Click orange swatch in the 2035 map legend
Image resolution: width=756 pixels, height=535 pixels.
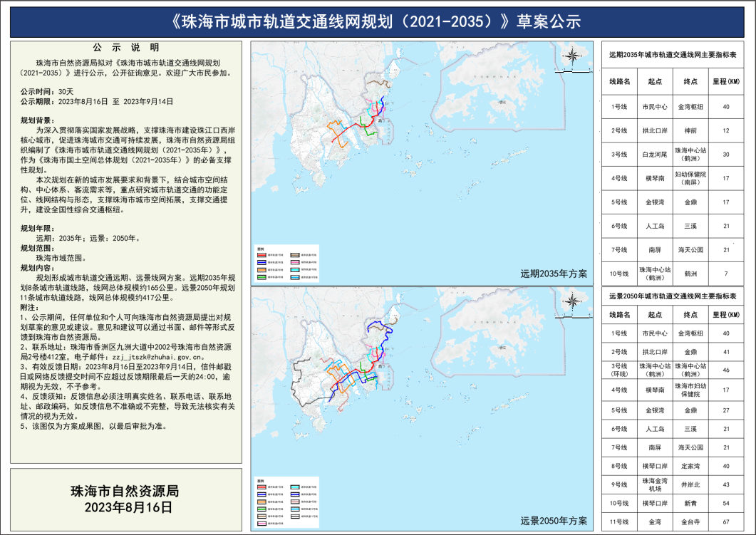coord(262,270)
